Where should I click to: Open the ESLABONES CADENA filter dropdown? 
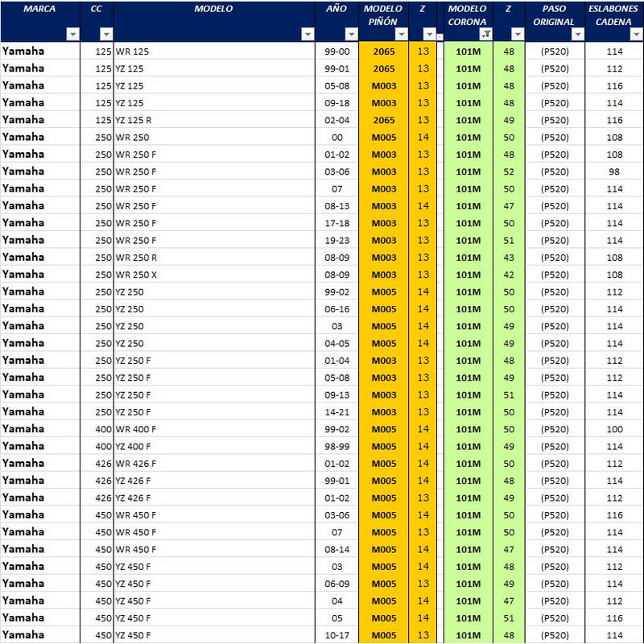(636, 34)
